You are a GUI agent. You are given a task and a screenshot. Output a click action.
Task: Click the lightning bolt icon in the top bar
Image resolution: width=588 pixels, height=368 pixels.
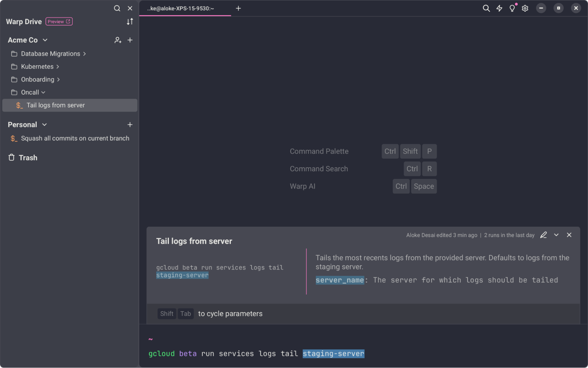499,8
